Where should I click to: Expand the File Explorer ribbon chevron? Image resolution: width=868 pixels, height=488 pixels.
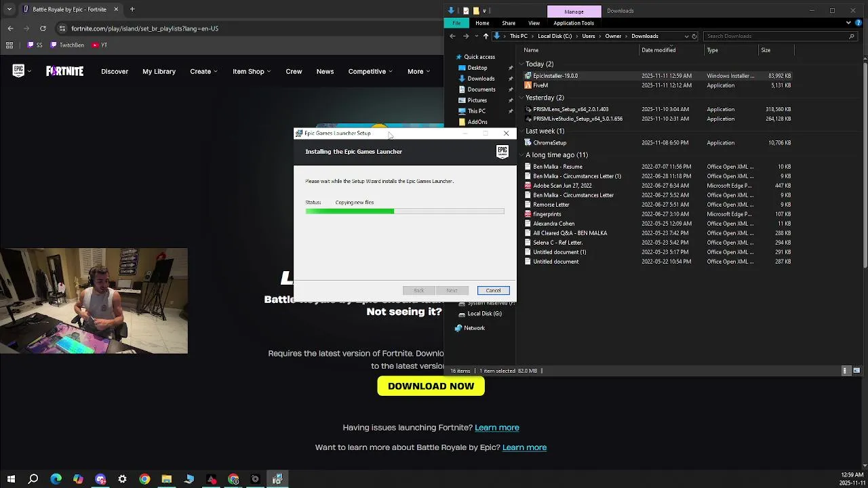click(848, 23)
